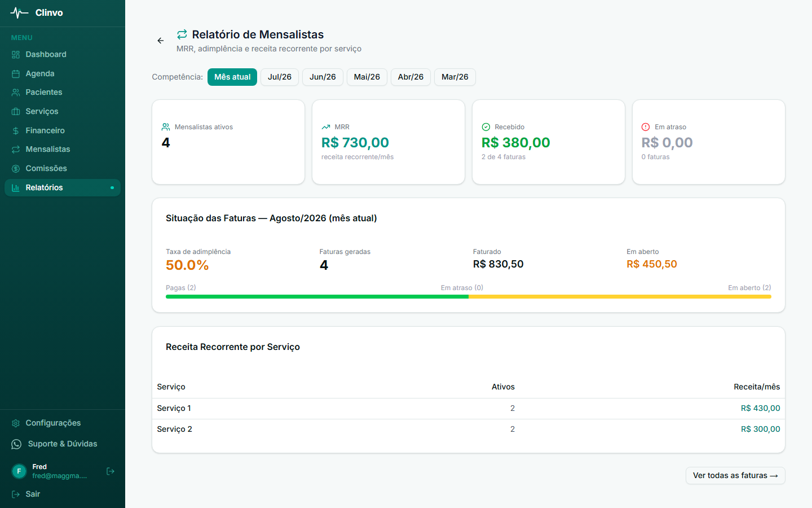
Task: Click the logout icon beside Fred's email
Action: (111, 471)
